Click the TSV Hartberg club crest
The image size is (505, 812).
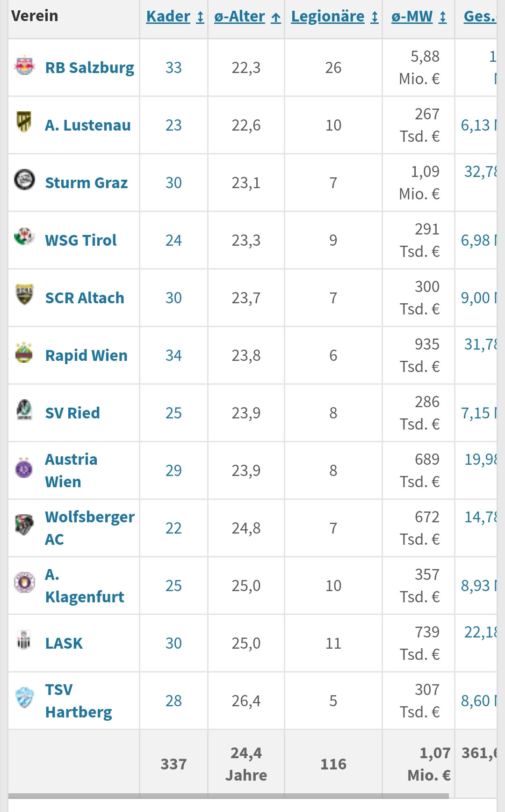point(24,698)
